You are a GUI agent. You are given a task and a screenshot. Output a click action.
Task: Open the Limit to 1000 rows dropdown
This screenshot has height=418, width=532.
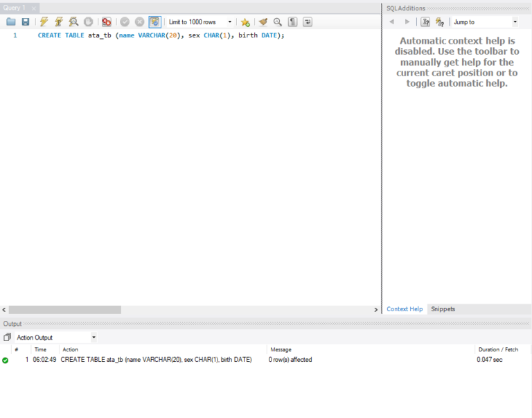pos(201,22)
